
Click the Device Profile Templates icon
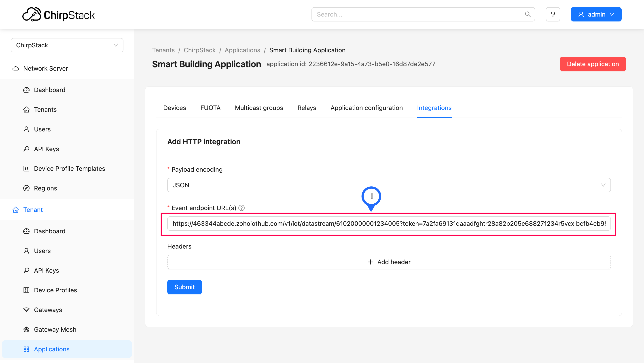click(26, 169)
